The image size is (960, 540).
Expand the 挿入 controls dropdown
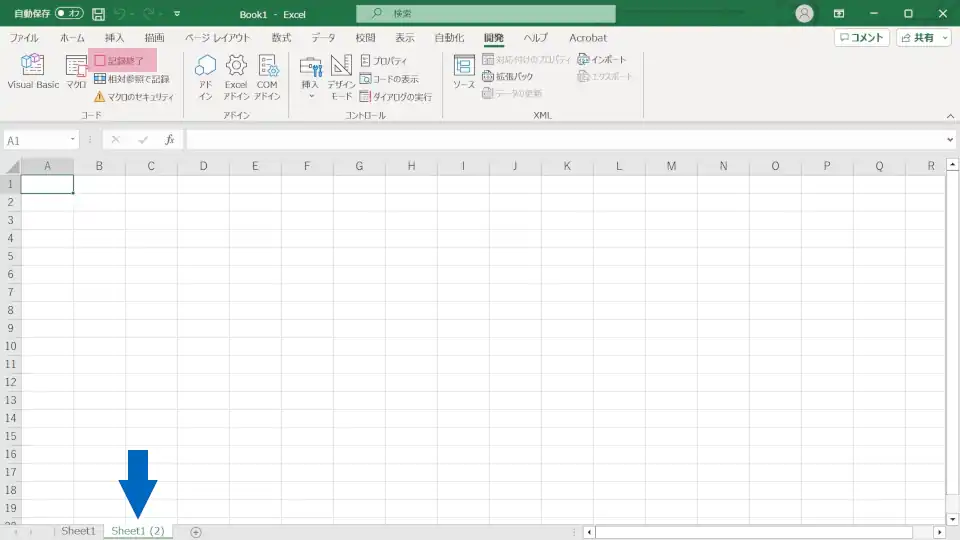(310, 78)
